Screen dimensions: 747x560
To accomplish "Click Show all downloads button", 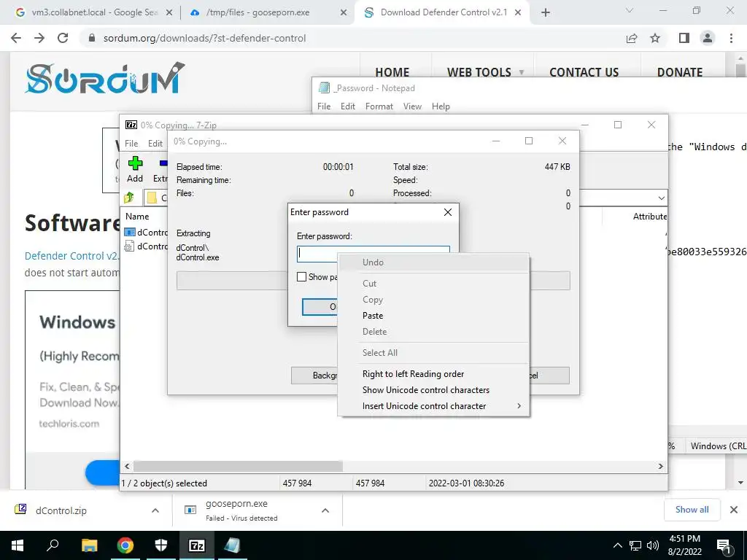I will click(x=692, y=510).
